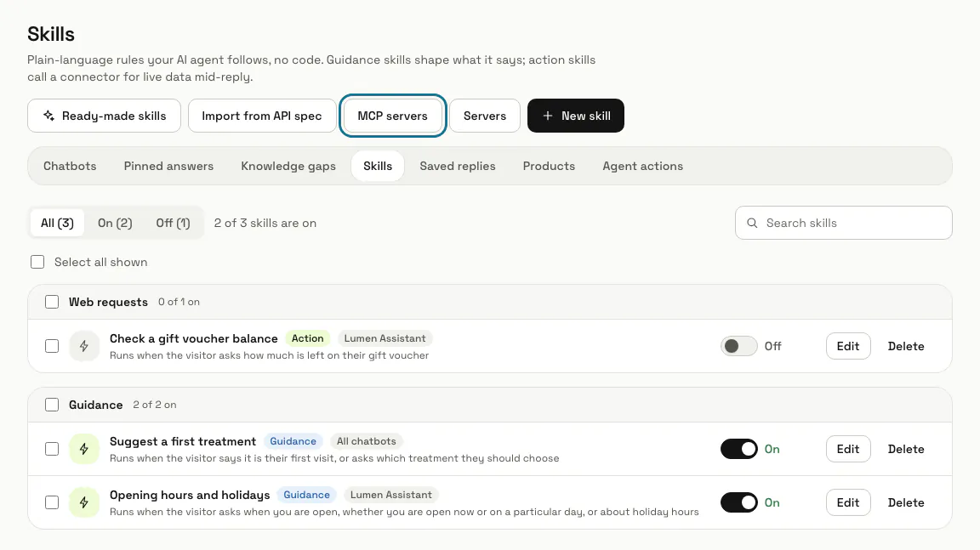Click the lightning icon beside Suggest a first treatment

(x=83, y=449)
